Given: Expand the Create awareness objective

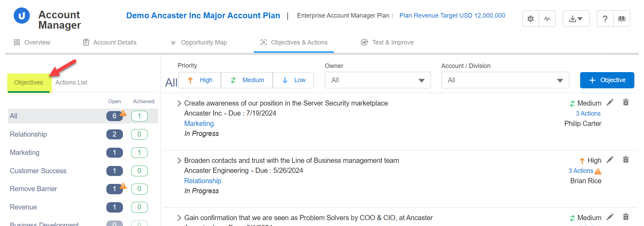Looking at the screenshot, I should click(179, 103).
